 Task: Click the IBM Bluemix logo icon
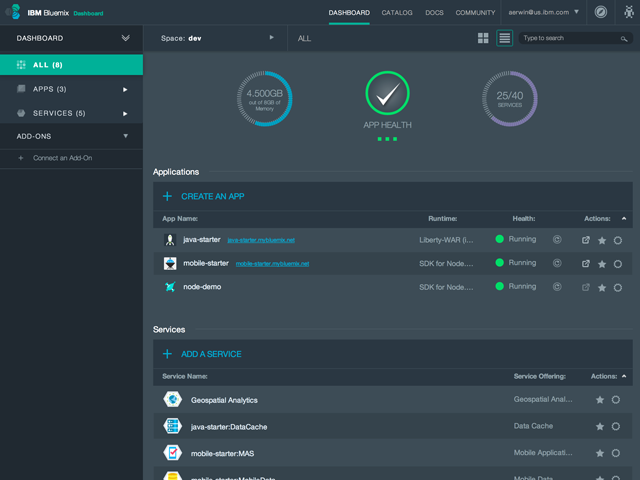pos(15,12)
